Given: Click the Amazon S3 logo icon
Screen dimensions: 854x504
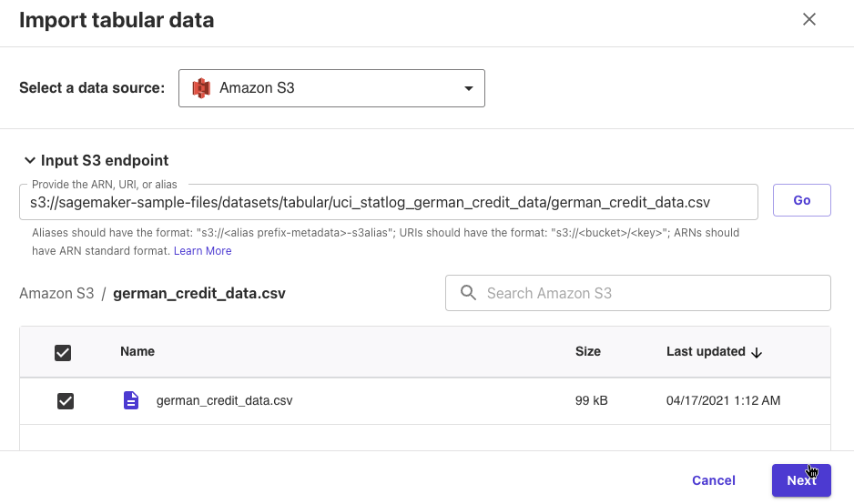Looking at the screenshot, I should (201, 88).
